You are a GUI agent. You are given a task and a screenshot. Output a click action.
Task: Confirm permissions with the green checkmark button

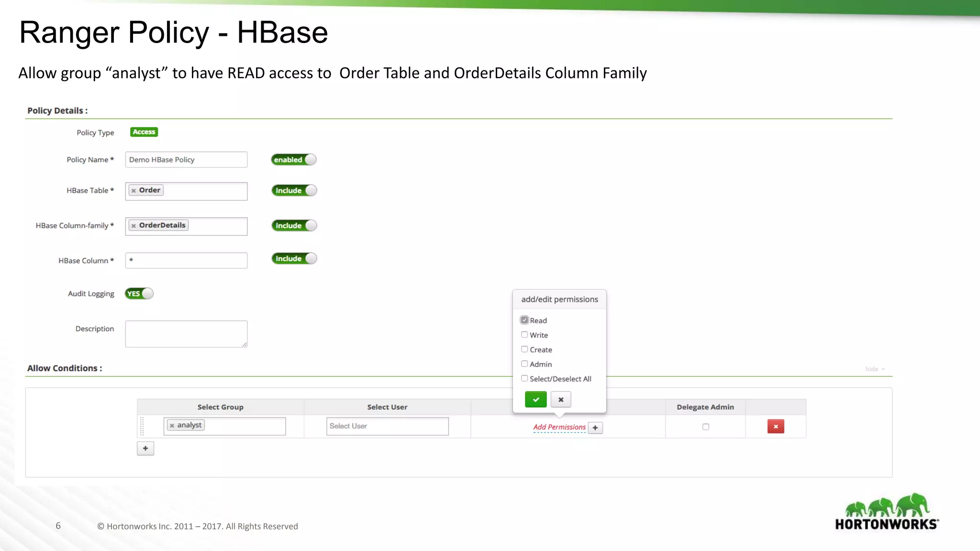pos(535,399)
